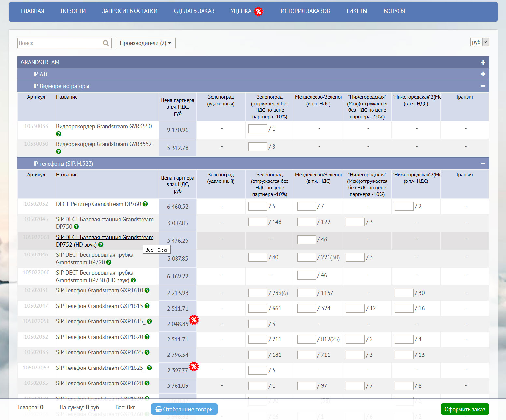Click Зеленоград quantity field for GXP1628 (/ 1)
The height and width of the screenshot is (420, 506).
(258, 386)
